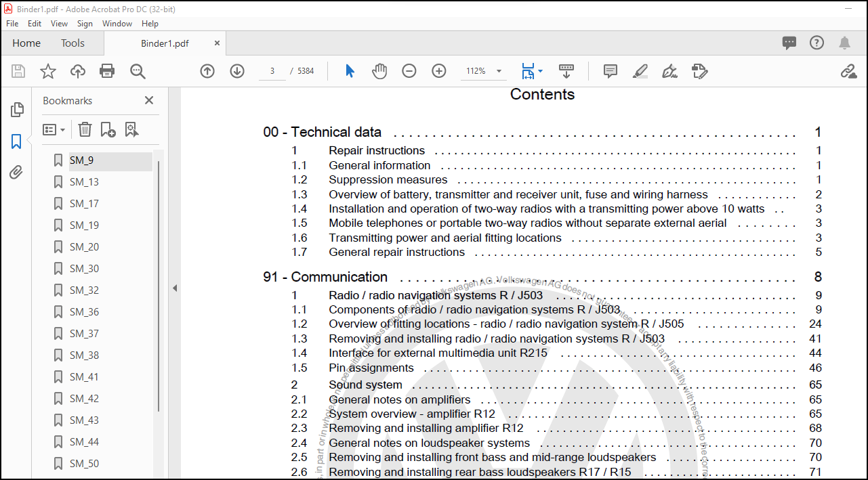Add a comment sticky note
868x480 pixels.
pyautogui.click(x=611, y=71)
